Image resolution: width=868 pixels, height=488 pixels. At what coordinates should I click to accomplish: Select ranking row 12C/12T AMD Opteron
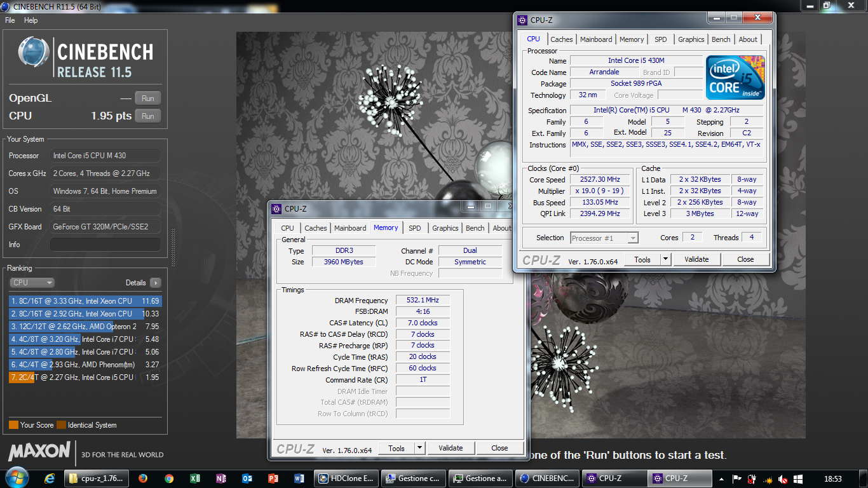[x=85, y=327]
